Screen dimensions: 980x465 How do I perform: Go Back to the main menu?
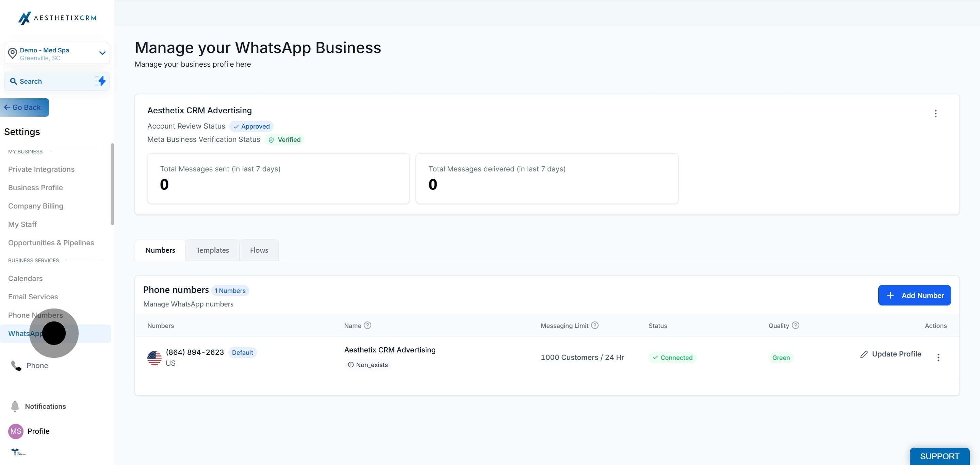24,107
